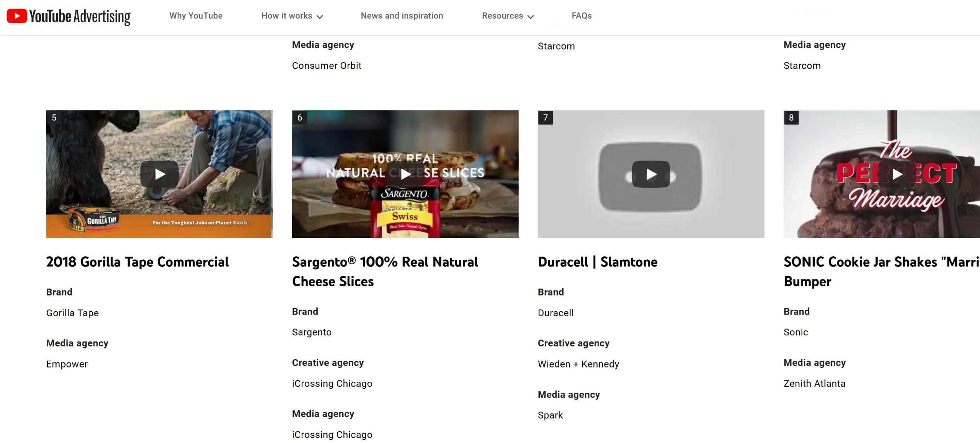Open the Duracell | Slamtone title
Screen dimensions: 980x443
click(598, 262)
